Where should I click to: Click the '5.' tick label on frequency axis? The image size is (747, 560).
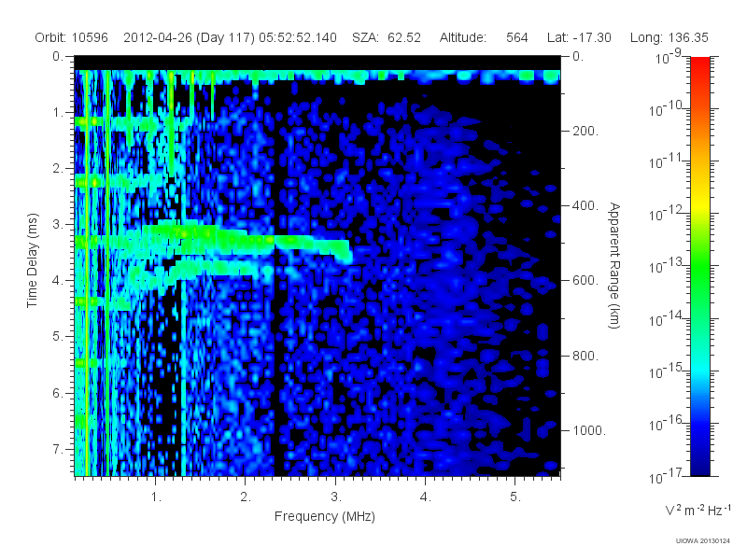point(515,497)
